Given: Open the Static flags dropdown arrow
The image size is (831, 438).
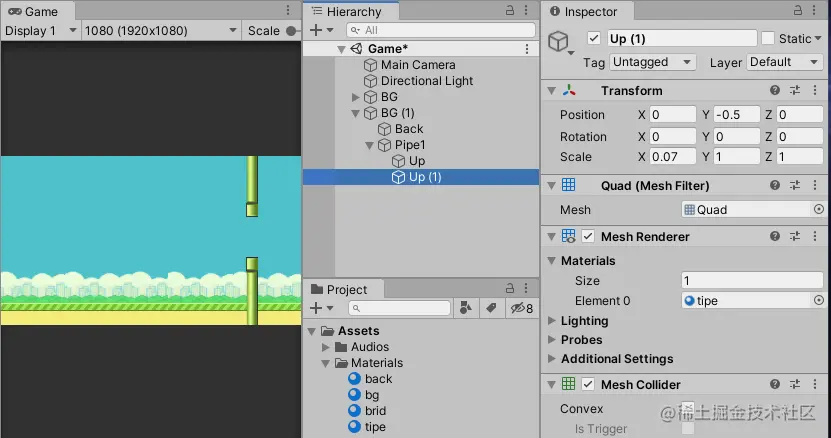Looking at the screenshot, I should 818,38.
